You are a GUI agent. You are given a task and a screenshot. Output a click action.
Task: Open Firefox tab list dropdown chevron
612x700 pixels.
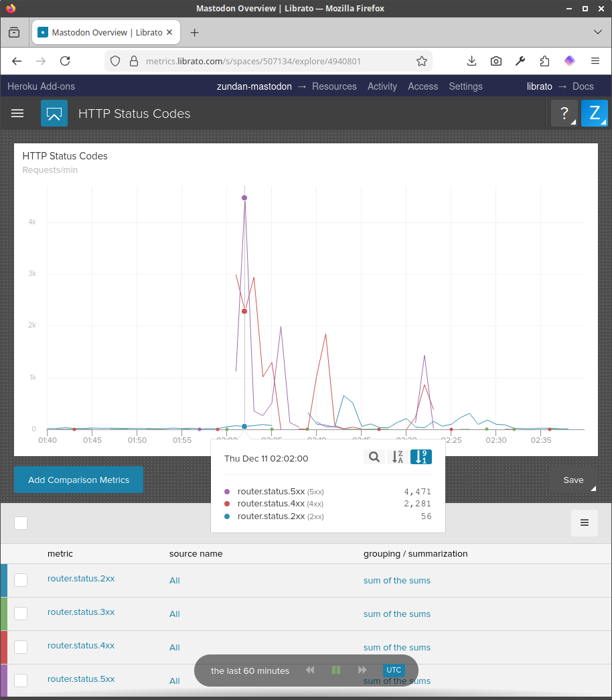point(598,32)
